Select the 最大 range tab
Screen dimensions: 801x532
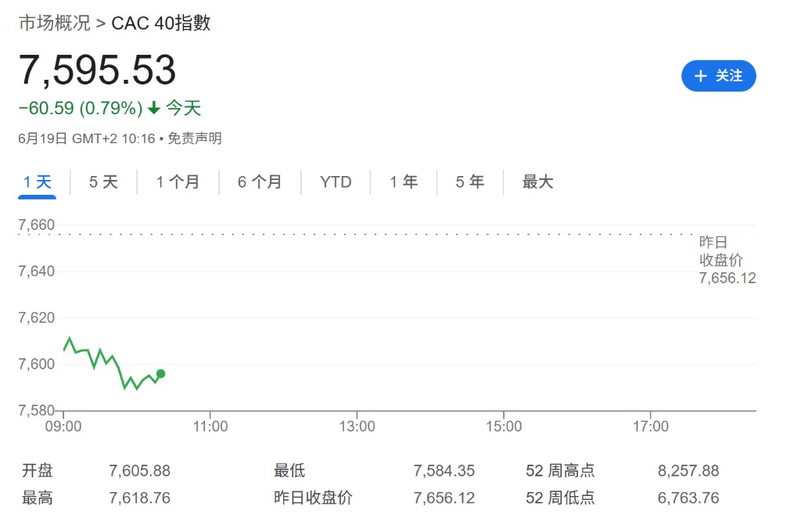[537, 182]
